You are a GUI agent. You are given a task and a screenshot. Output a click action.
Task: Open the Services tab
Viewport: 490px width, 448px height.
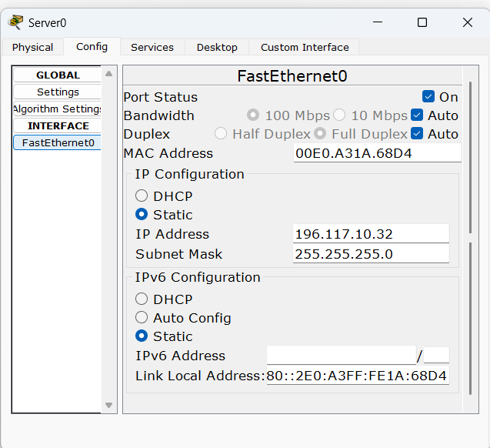click(152, 48)
